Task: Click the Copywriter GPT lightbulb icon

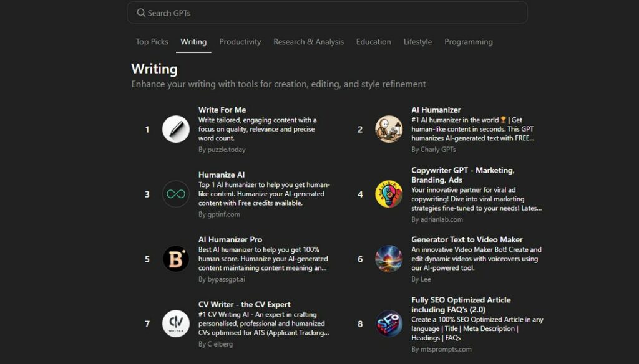Action: [389, 194]
